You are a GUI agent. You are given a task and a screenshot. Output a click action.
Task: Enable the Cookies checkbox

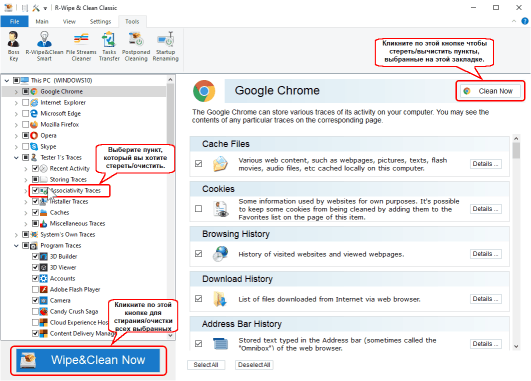pos(198,209)
